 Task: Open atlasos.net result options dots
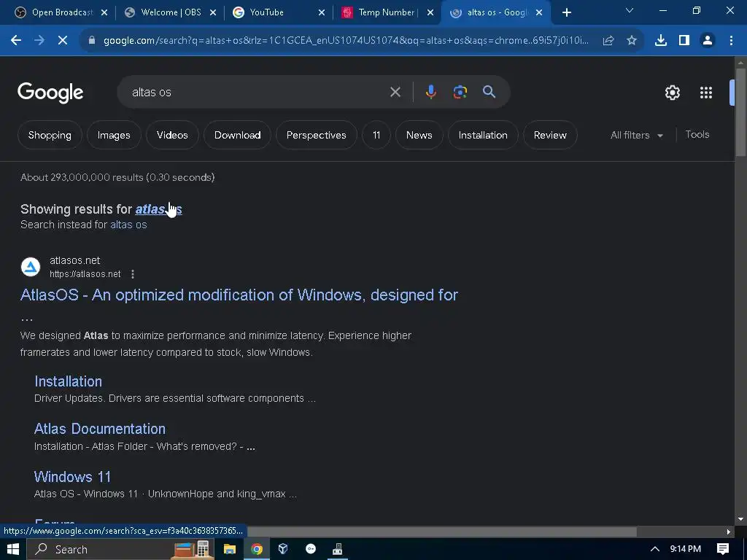pos(133,274)
